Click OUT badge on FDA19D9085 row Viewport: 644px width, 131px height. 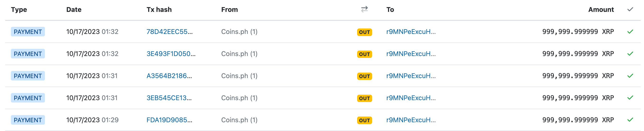tap(364, 120)
